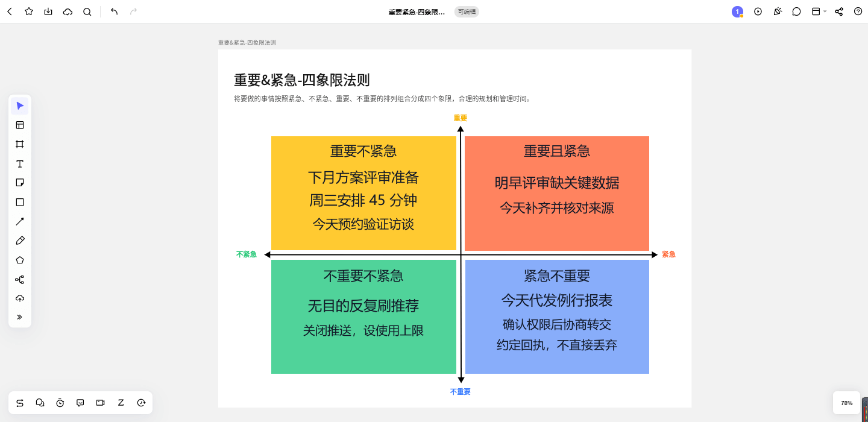The height and width of the screenshot is (422, 868).
Task: Expand the layout view dropdown arrow
Action: (x=825, y=11)
